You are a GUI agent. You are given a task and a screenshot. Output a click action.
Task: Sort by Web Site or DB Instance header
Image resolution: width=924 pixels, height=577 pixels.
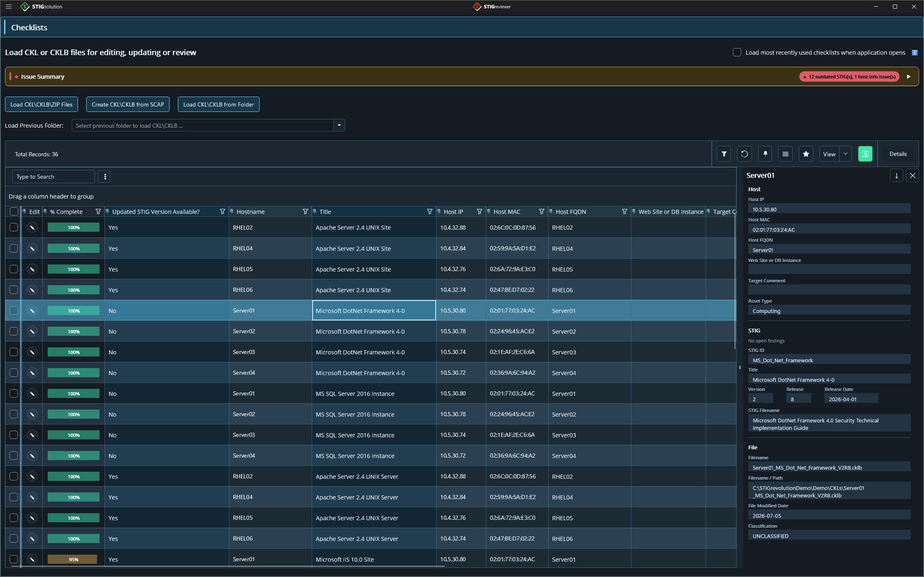tap(671, 211)
